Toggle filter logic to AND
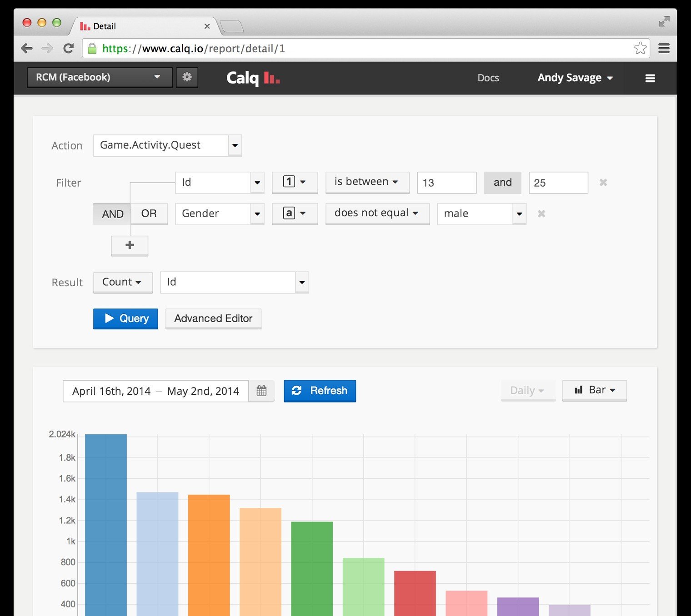Screen dimensions: 691x616 [x=112, y=214]
